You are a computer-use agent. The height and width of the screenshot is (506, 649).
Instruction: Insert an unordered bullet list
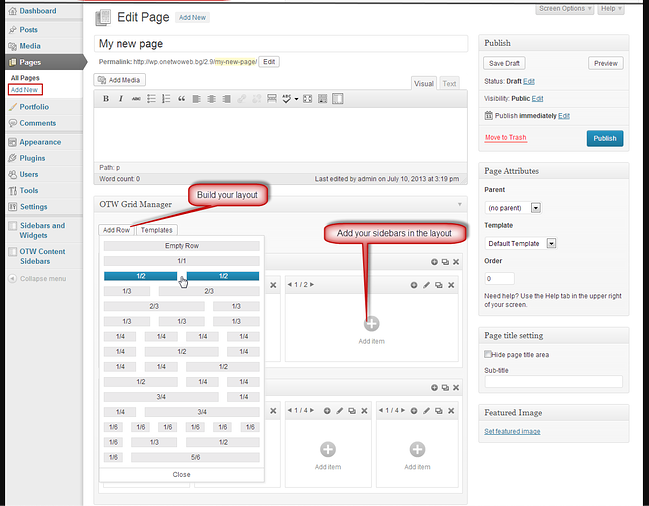tap(151, 99)
